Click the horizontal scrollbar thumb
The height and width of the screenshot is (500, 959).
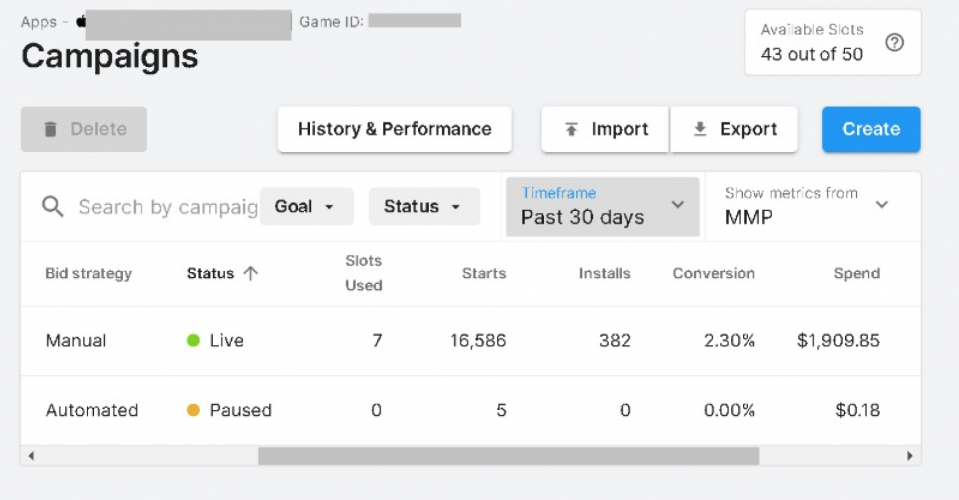(x=508, y=456)
